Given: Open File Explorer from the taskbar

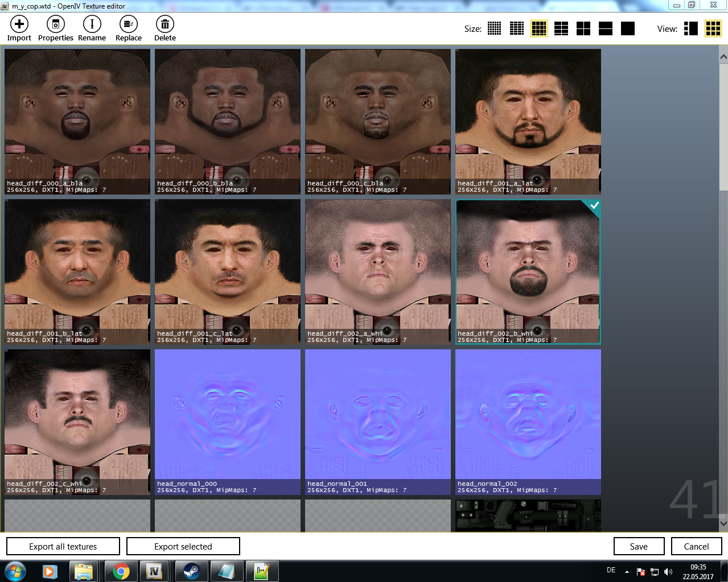Looking at the screenshot, I should click(84, 571).
